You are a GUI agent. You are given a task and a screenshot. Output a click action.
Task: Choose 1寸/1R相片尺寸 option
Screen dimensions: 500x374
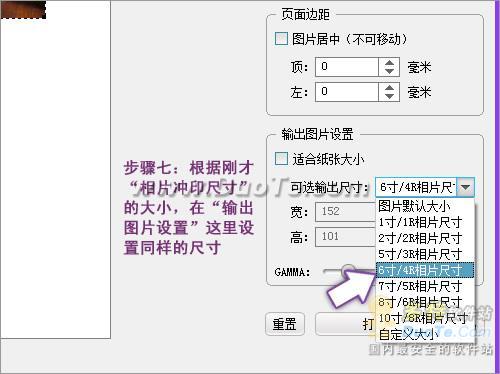[425, 222]
